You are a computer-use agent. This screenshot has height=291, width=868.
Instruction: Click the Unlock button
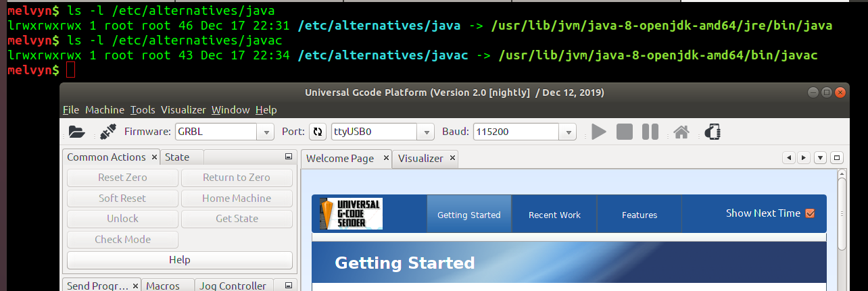(x=122, y=219)
